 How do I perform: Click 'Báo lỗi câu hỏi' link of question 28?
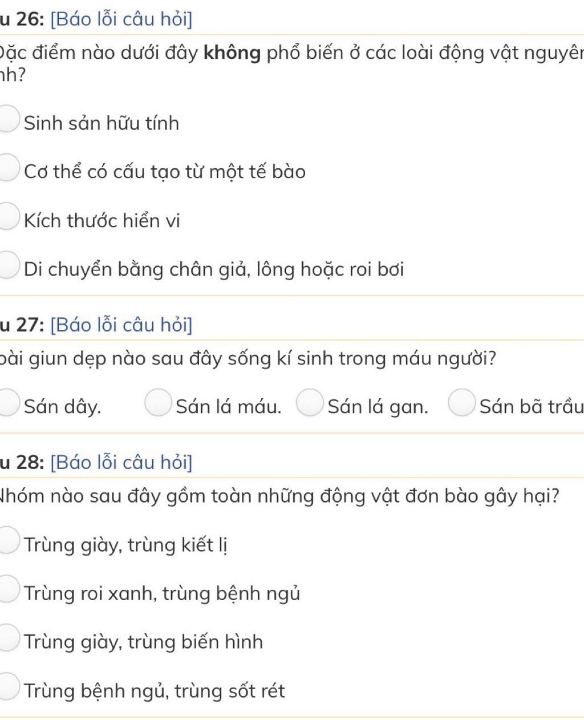tap(121, 462)
